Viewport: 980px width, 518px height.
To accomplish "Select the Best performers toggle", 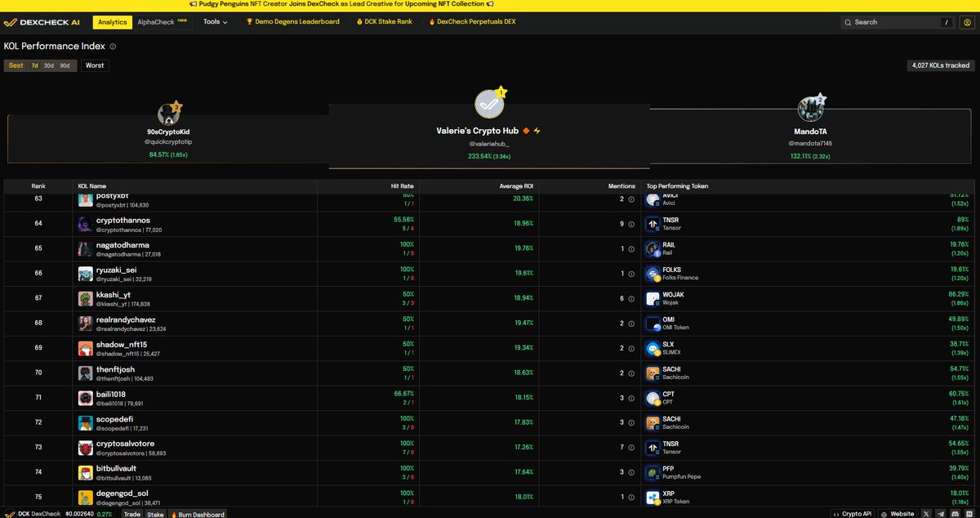I will (x=16, y=65).
